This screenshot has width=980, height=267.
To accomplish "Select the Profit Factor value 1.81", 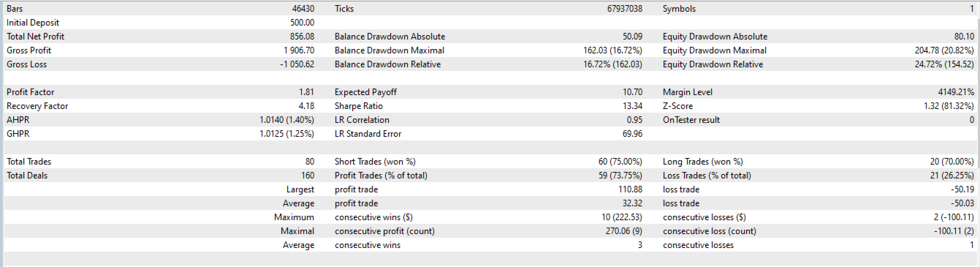I will pos(307,92).
